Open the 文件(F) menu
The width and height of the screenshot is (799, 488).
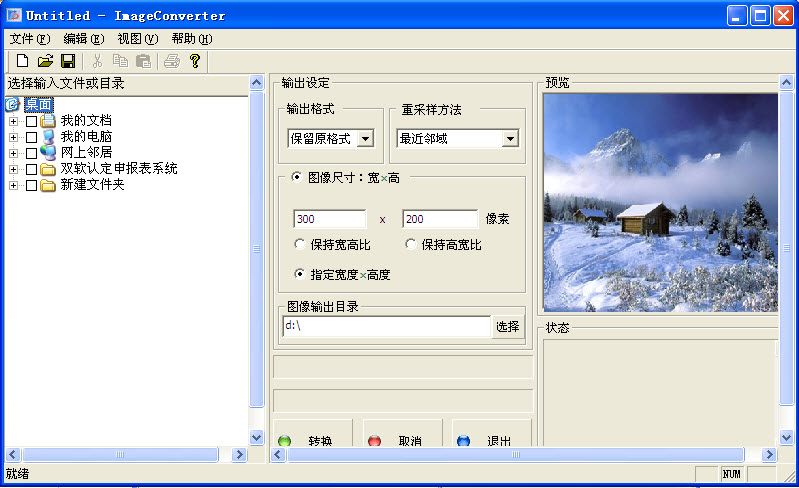30,39
